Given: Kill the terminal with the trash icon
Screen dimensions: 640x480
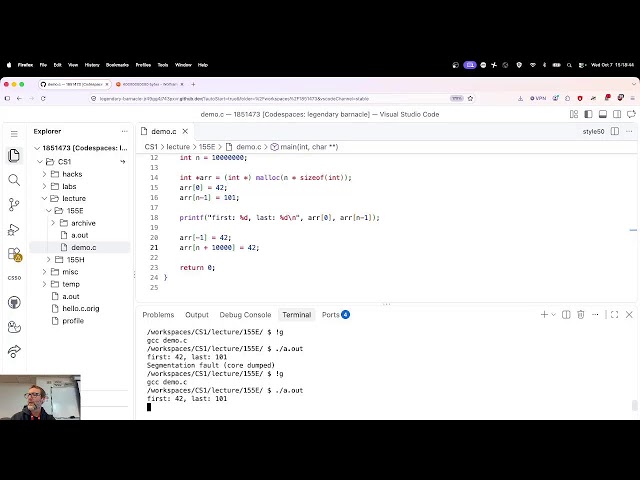Looking at the screenshot, I should tap(581, 315).
